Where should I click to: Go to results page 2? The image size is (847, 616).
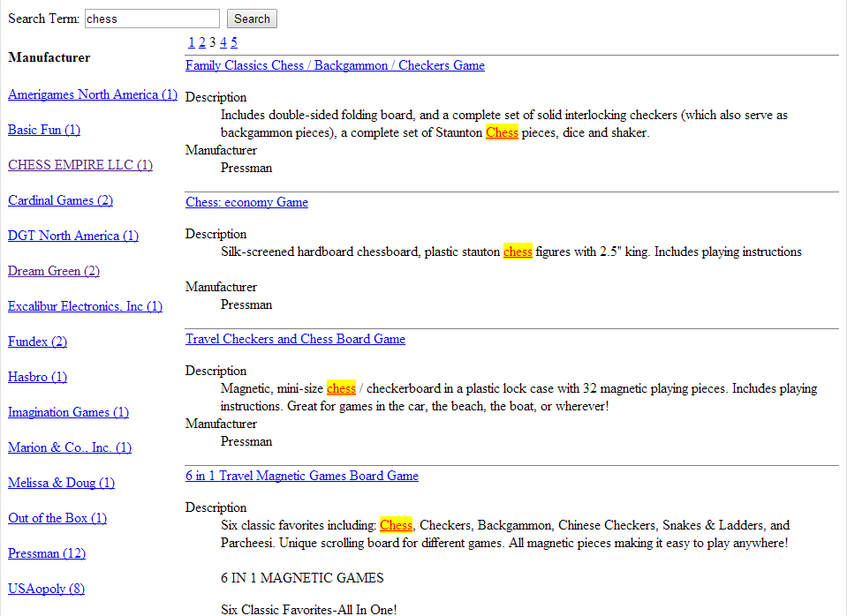[x=202, y=42]
